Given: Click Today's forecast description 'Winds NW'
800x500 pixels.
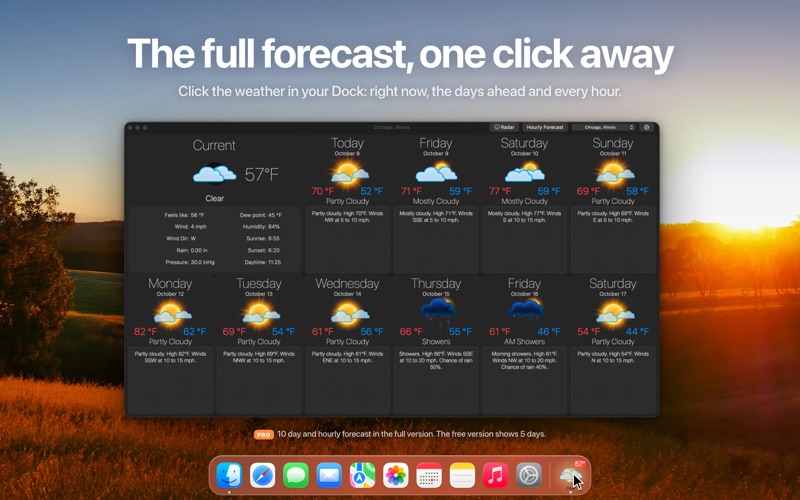Looking at the screenshot, I should [347, 217].
